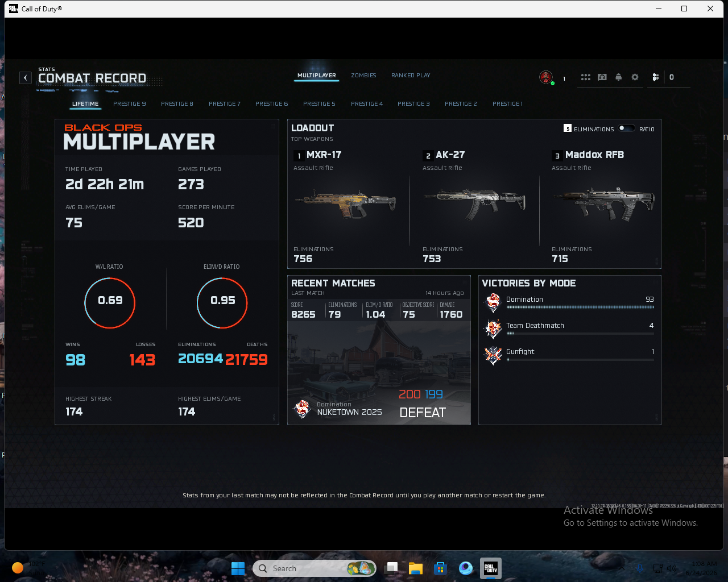Select the Lifetime stats tab
728x582 pixels.
(85, 104)
